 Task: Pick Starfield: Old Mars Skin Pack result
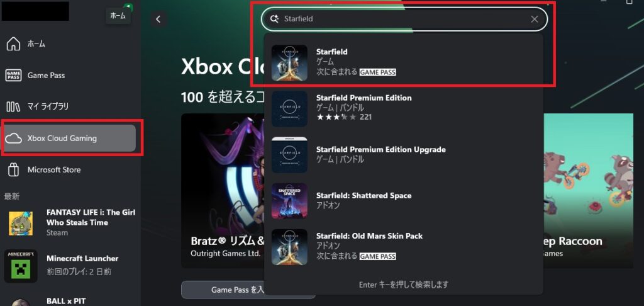click(403, 247)
